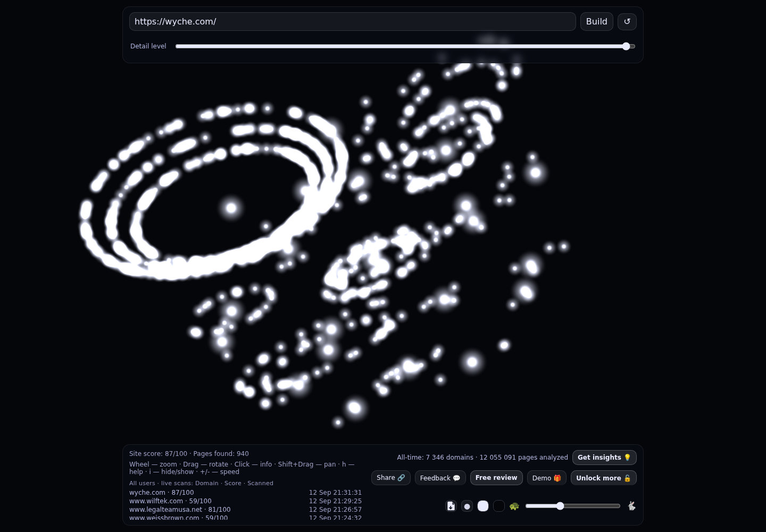Click the Build button
Screen dimensions: 766x532
(x=597, y=22)
